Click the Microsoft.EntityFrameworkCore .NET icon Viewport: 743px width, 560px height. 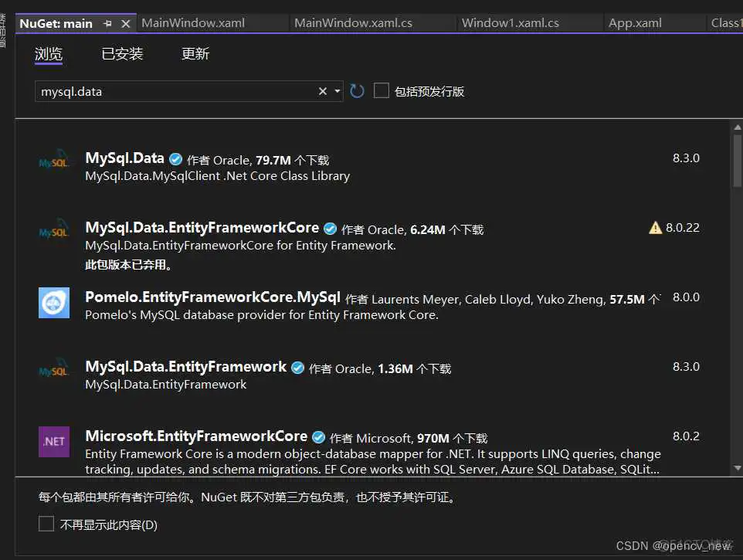click(53, 443)
